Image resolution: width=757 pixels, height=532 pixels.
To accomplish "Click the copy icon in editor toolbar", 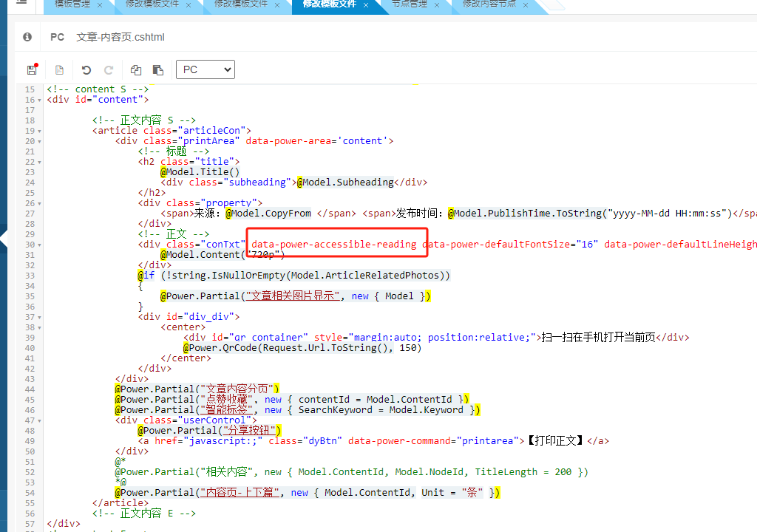I will [x=135, y=70].
